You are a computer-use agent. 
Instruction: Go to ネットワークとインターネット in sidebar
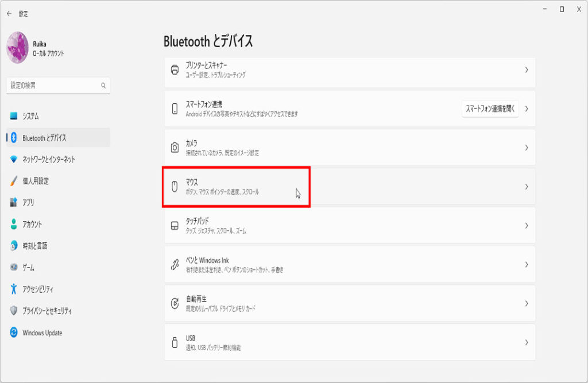point(48,159)
